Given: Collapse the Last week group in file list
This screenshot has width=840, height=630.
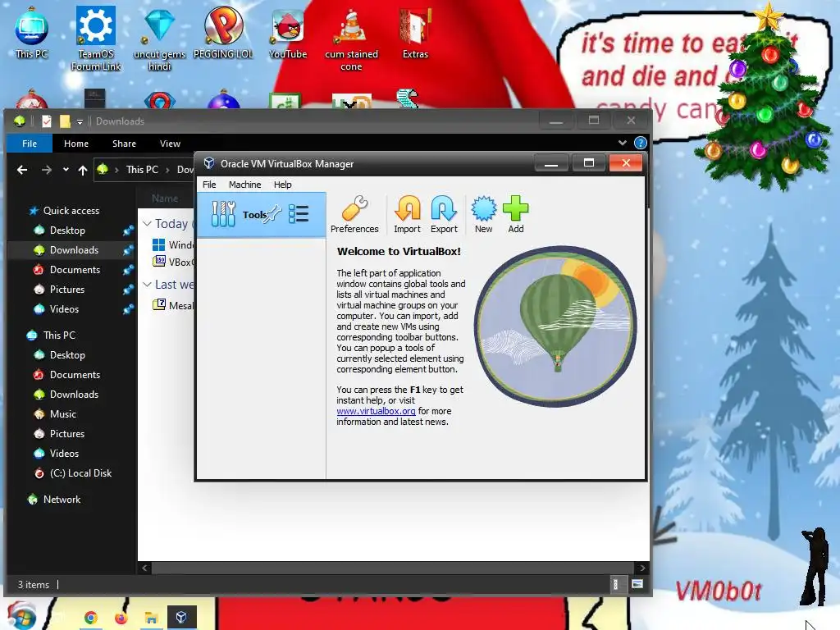Looking at the screenshot, I should click(147, 285).
